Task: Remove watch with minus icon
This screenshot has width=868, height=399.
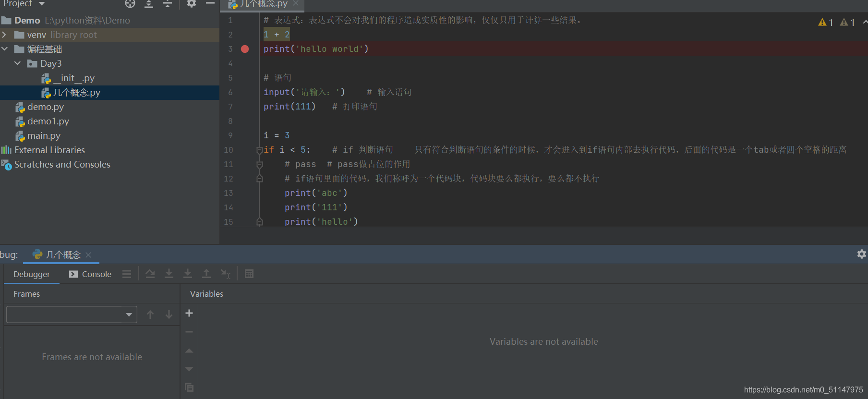Action: (189, 332)
